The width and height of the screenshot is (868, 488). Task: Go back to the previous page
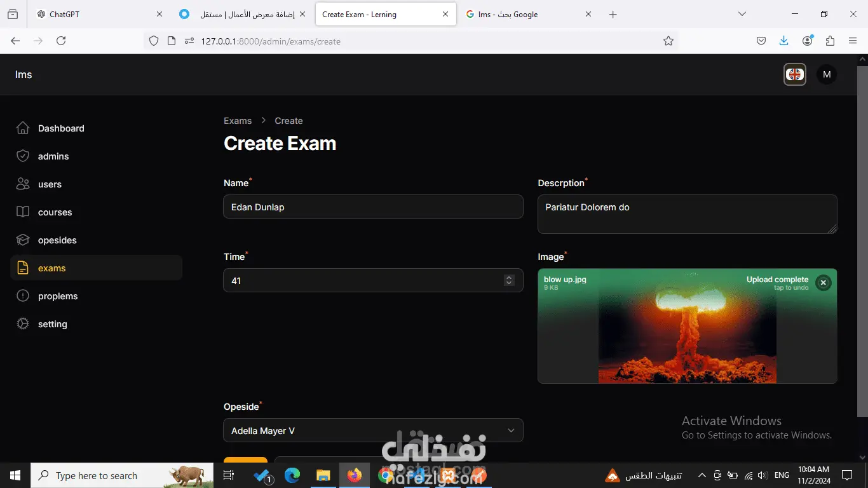click(x=15, y=41)
